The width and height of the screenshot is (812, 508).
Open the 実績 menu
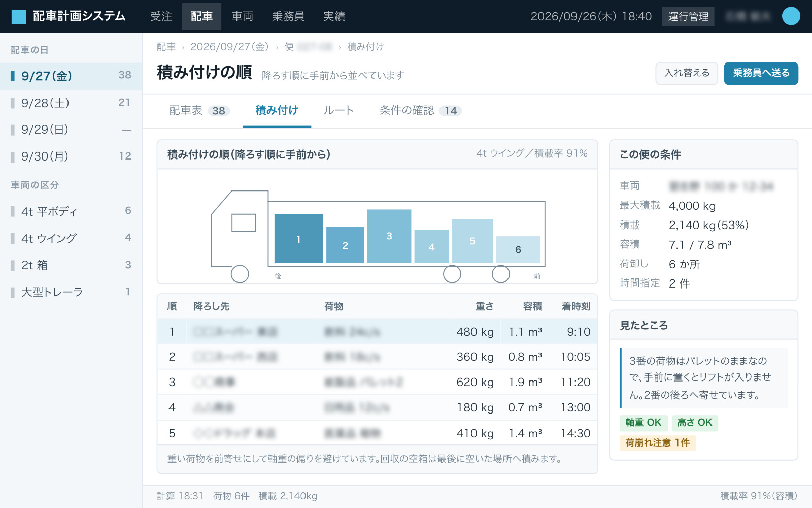[x=334, y=16]
